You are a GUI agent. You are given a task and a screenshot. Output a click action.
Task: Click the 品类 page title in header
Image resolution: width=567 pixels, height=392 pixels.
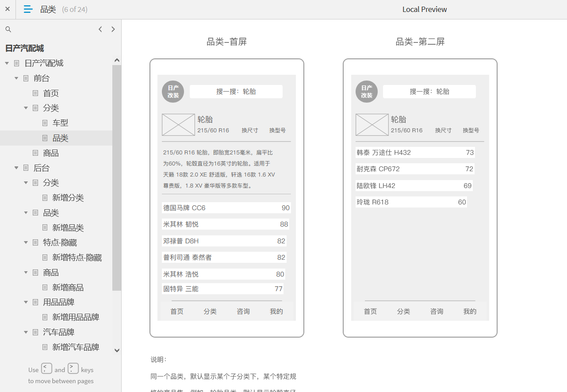pos(48,9)
